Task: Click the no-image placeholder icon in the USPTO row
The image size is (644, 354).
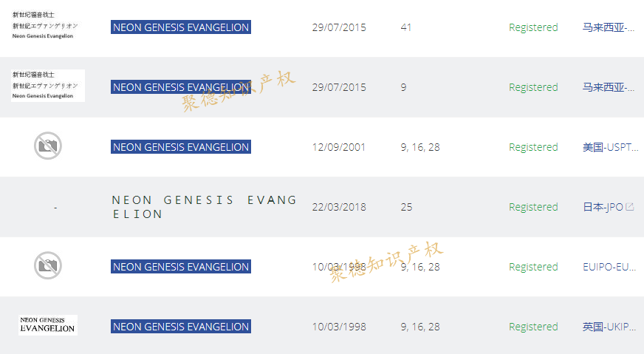Action: 48,146
